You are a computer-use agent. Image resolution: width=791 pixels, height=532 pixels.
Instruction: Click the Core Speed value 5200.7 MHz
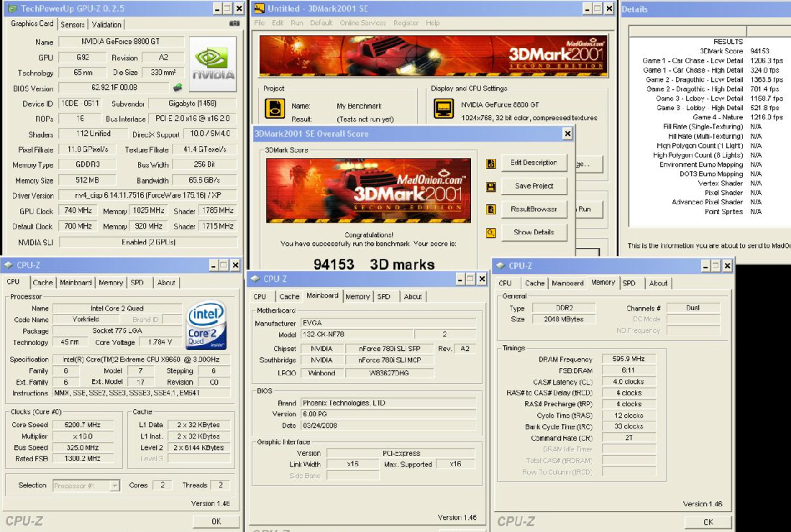pos(83,425)
